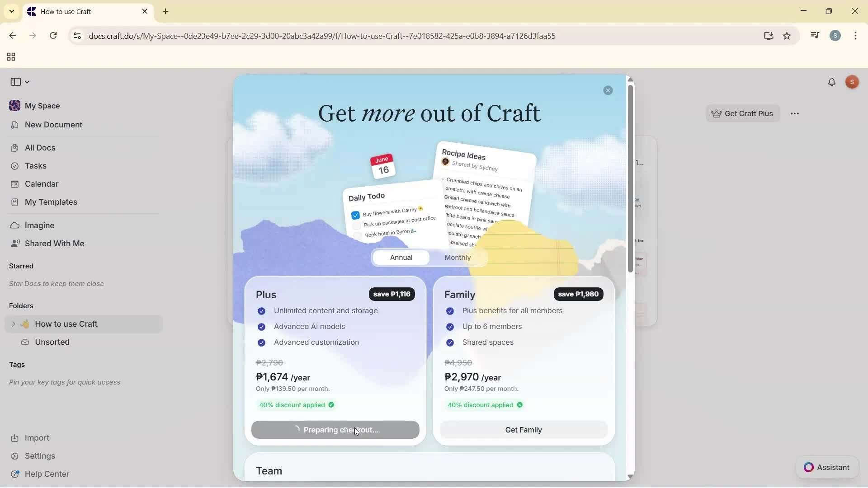Open the more options menu beside Get Craft Plus
Screen dimensions: 868x488
pyautogui.click(x=795, y=113)
